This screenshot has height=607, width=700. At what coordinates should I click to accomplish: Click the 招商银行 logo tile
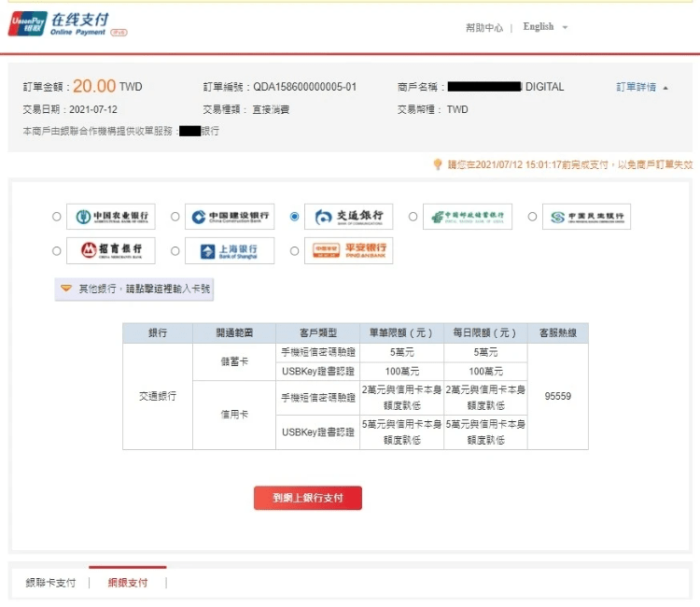coord(111,250)
